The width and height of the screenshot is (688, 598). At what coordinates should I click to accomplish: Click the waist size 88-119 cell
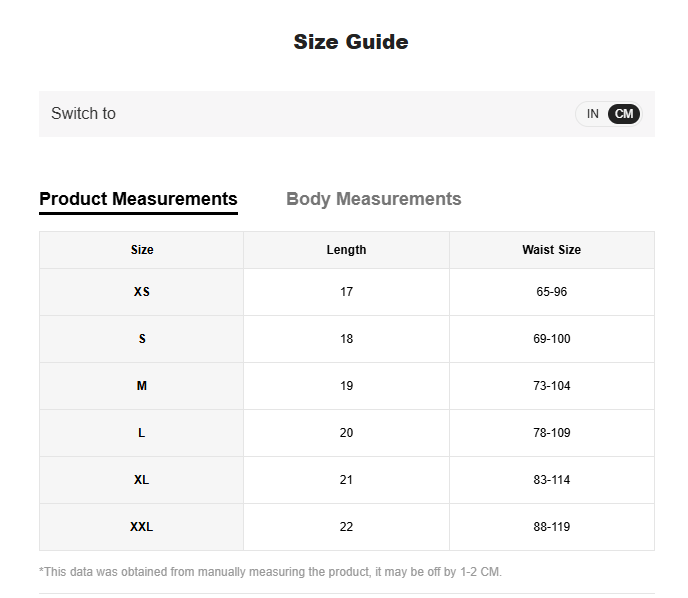click(551, 527)
